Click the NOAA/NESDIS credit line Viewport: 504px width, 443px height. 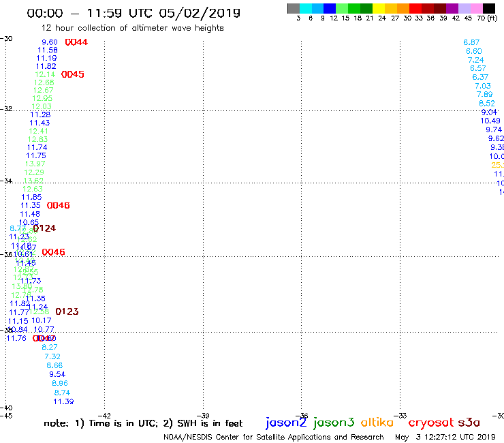tap(274, 437)
